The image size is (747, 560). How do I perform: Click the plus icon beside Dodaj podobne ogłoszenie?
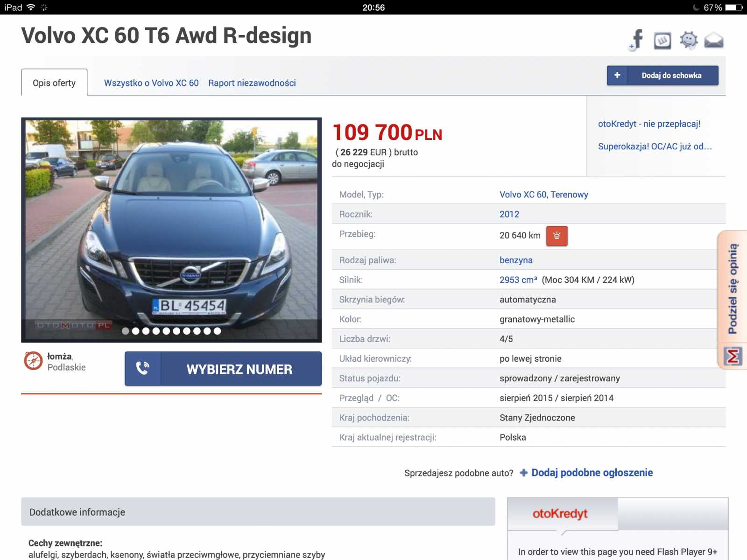tap(524, 473)
